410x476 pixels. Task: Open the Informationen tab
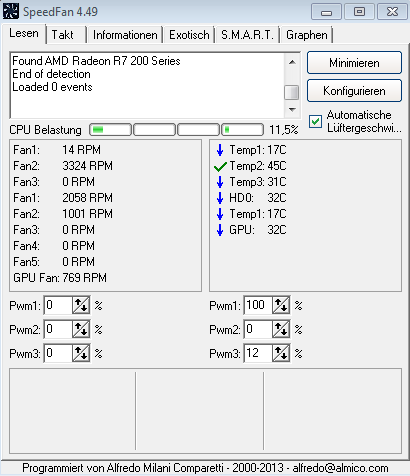(x=125, y=35)
